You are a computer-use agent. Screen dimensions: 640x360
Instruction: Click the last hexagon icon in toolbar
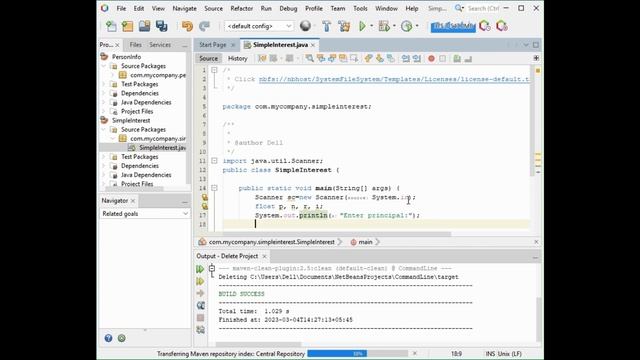(x=502, y=26)
